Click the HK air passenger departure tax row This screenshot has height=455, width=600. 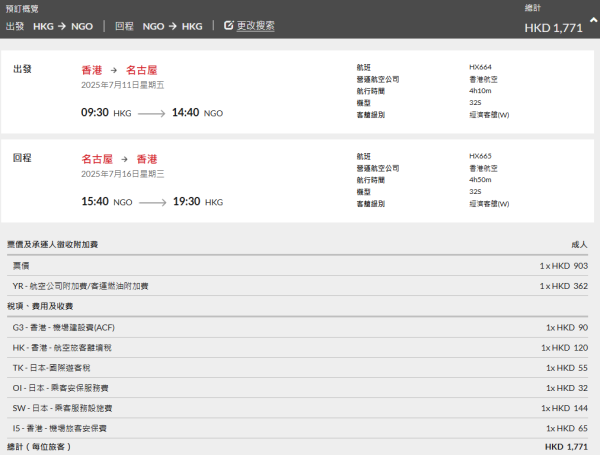297,348
